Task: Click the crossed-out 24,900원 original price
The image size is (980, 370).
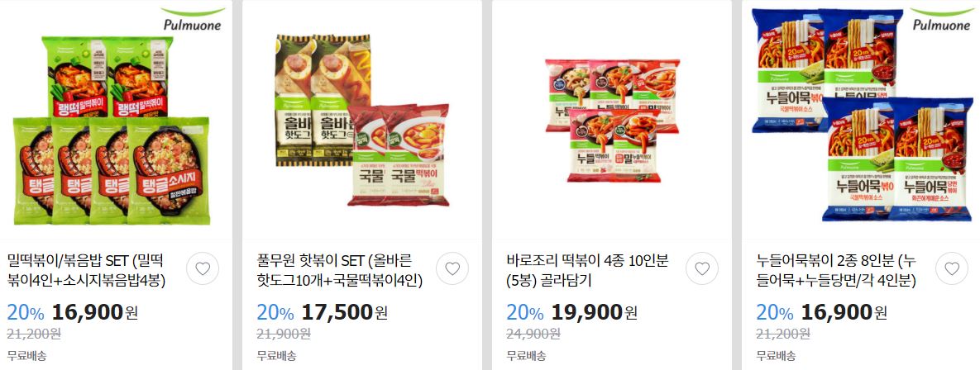Action: pyautogui.click(x=533, y=334)
